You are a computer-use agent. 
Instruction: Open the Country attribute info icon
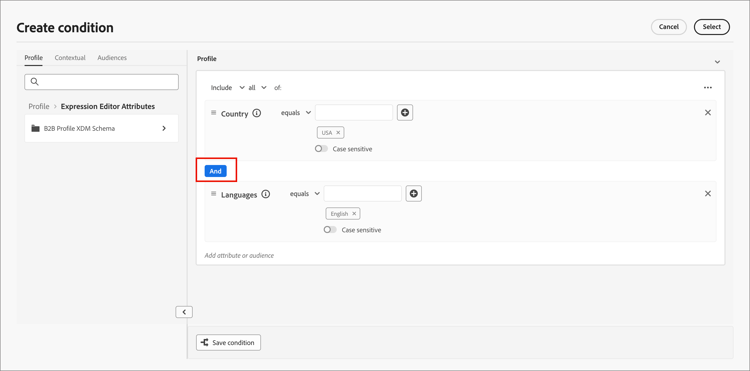click(x=257, y=113)
